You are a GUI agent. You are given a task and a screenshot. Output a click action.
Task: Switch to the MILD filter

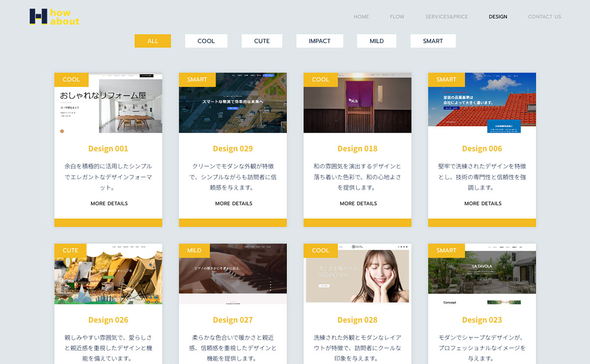point(377,41)
